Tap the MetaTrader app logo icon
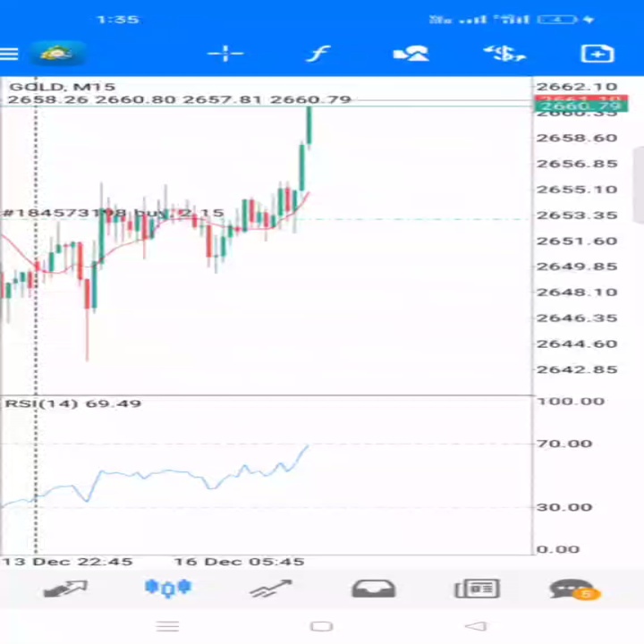Image resolution: width=644 pixels, height=644 pixels. coord(57,54)
